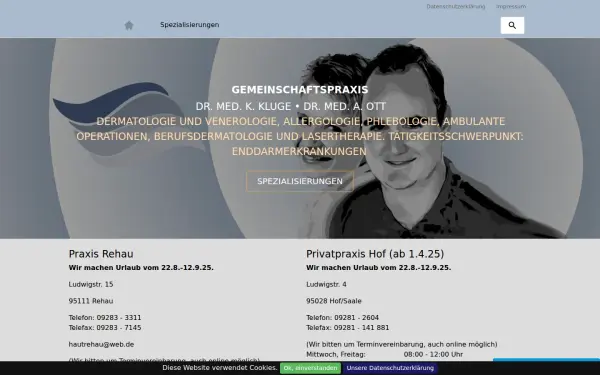Screen dimensions: 600x375
Task: Click the Ludwigstr. 15 address line
Action: click(91, 284)
